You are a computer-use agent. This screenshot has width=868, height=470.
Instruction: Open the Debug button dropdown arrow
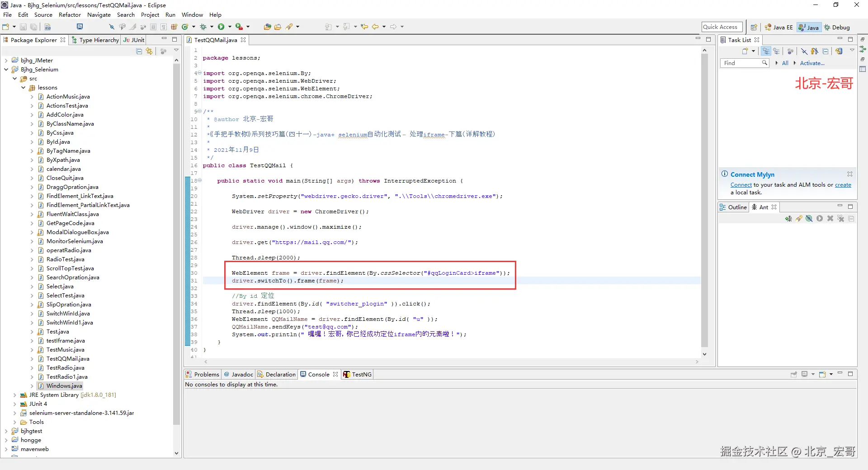[x=212, y=27]
